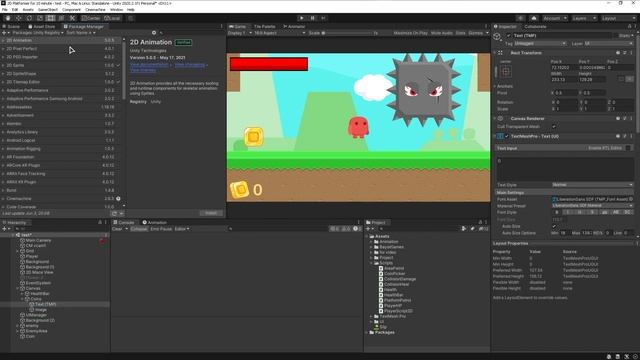Toggle Auto Size checkbox
Viewport: 640px width, 360px height.
pyautogui.click(x=554, y=226)
